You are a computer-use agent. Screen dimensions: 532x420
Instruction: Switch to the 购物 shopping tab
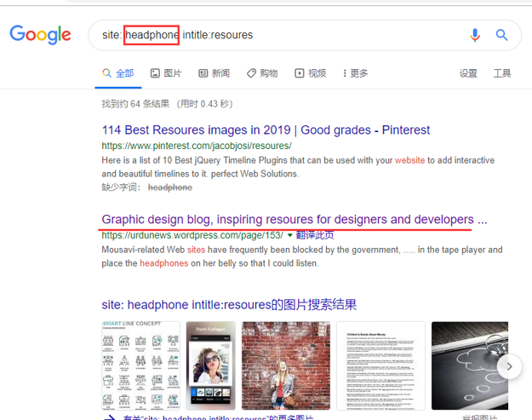pos(262,73)
